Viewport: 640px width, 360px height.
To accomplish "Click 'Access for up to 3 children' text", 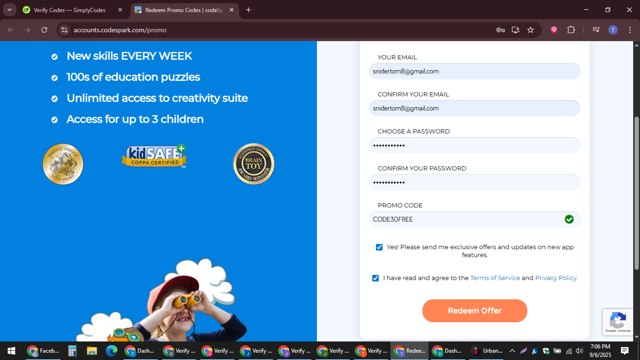I will 135,119.
